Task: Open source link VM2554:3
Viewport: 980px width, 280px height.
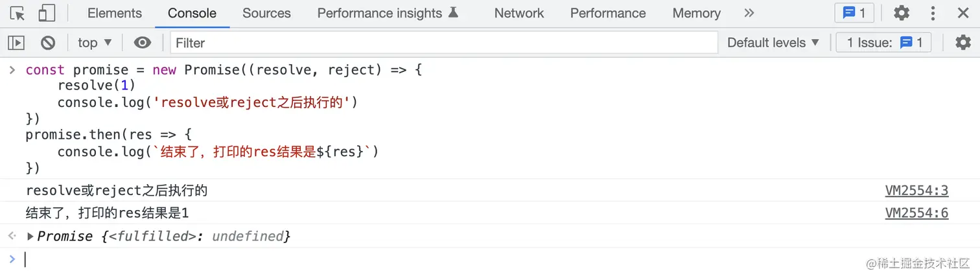Action: coord(916,191)
